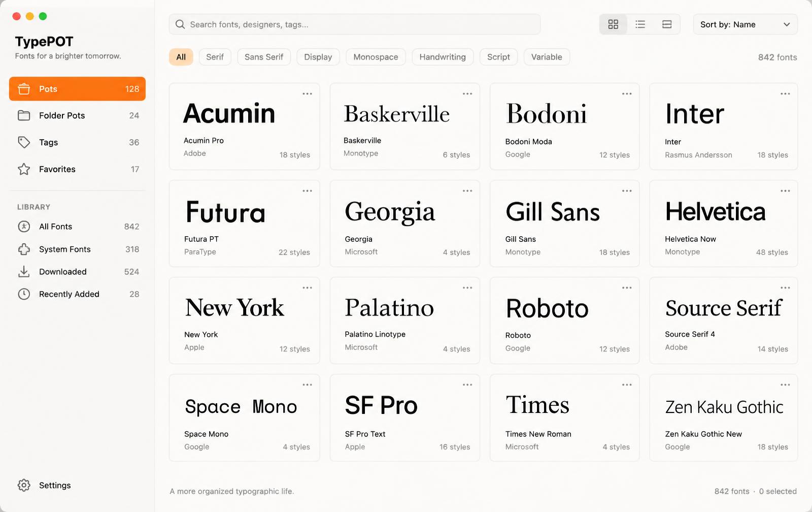Screen dimensions: 812x512
Task: Select the All filter
Action: point(181,57)
